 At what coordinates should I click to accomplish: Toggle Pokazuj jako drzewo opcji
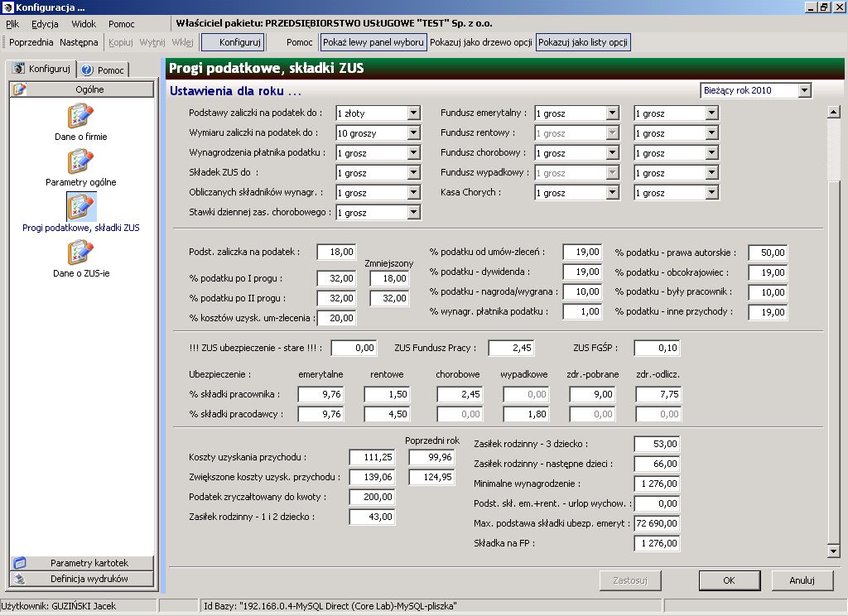coord(481,42)
